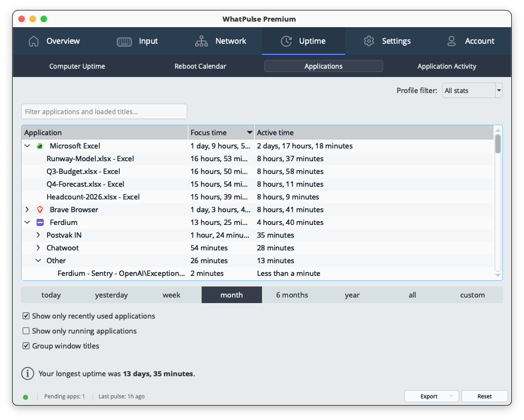Click the Pending apps: 1 status text
524x420 pixels.
click(x=64, y=396)
